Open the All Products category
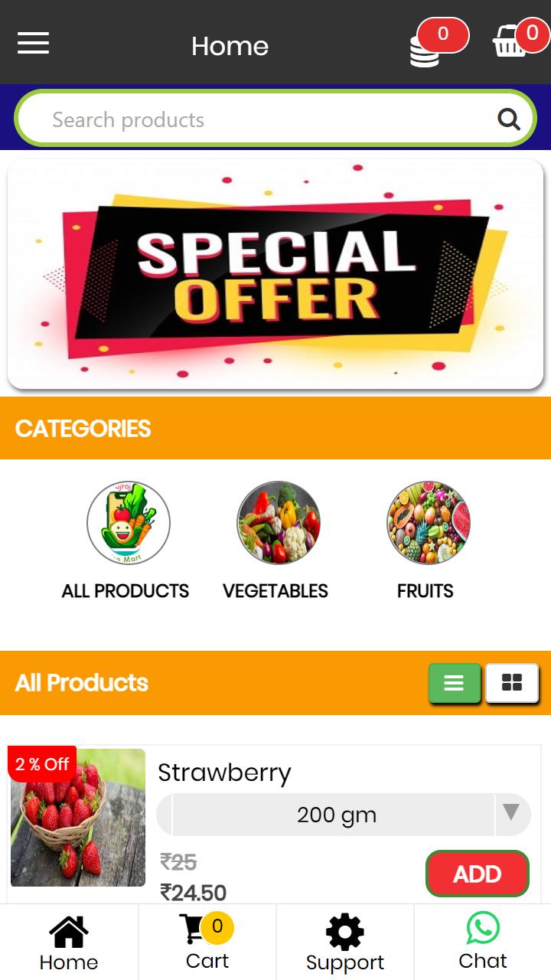 pyautogui.click(x=126, y=541)
